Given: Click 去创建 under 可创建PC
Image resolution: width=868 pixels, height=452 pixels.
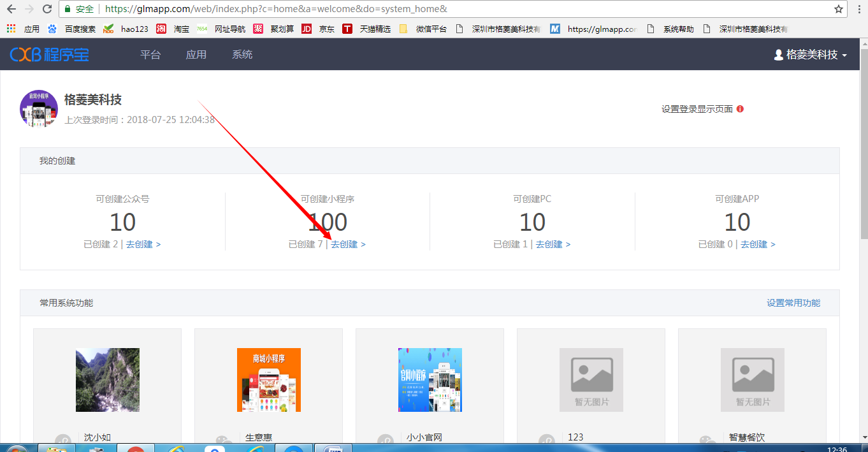Looking at the screenshot, I should coord(553,244).
